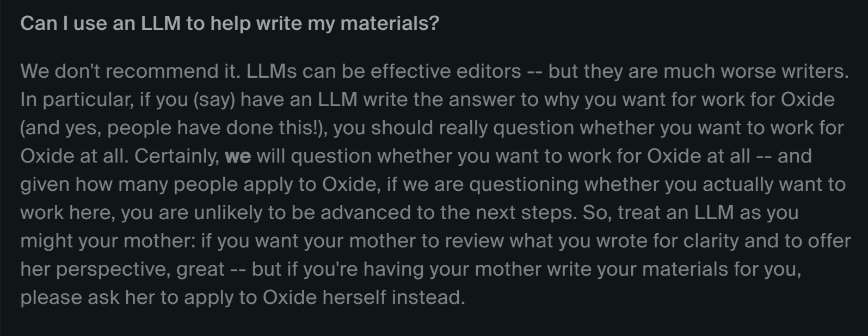The image size is (868, 336).
Task: Click the word "clarity"
Action: (x=705, y=241)
